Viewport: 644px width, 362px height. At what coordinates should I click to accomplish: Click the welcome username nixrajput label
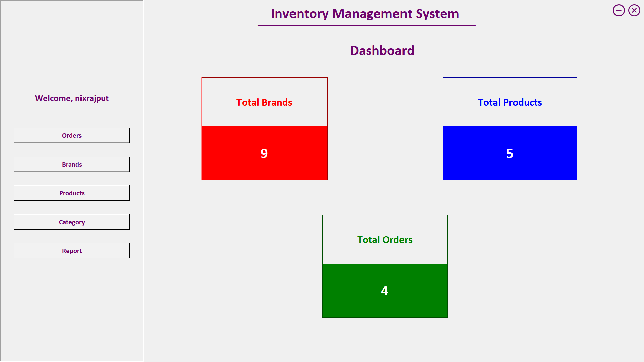(72, 98)
